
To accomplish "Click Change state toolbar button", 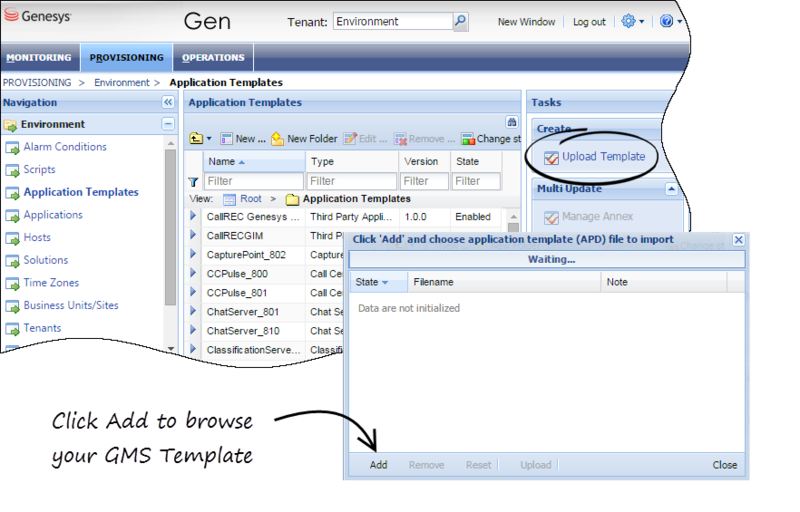I will [x=491, y=139].
